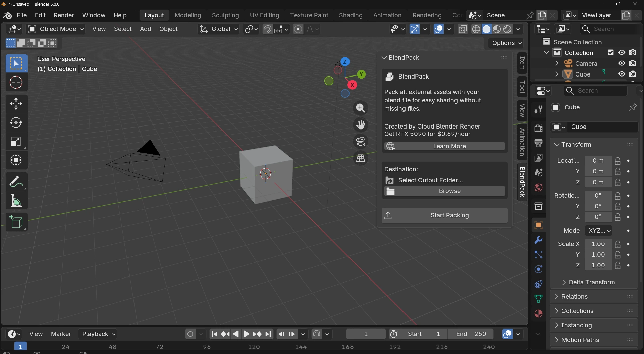Screen dimensions: 644x354
Task: Click the Scale X value field
Action: click(598, 244)
